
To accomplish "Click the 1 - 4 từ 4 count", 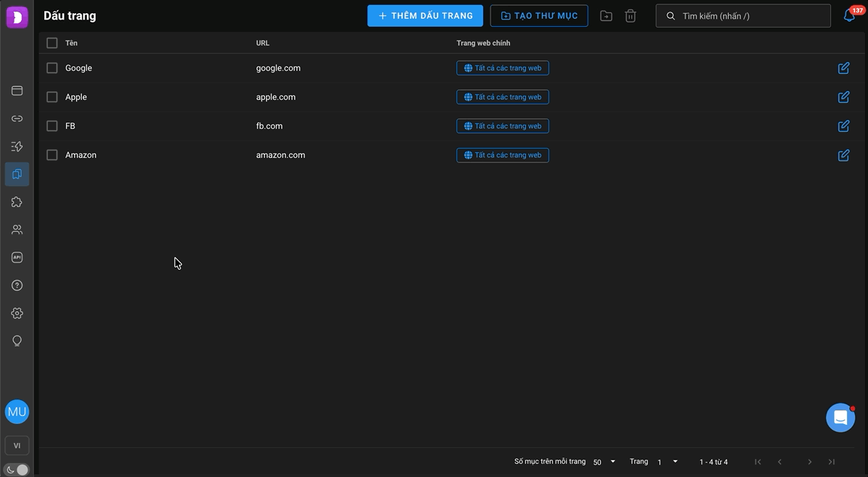I will [x=714, y=462].
